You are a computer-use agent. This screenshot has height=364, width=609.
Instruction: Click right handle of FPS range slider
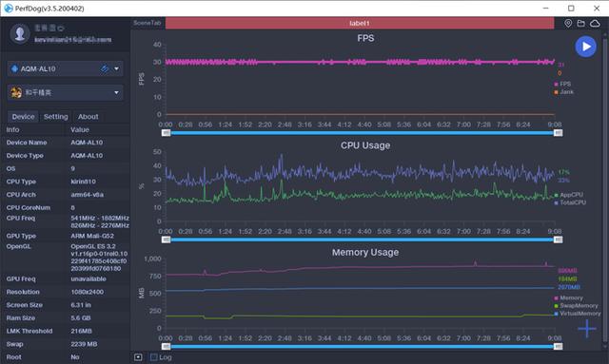point(559,133)
